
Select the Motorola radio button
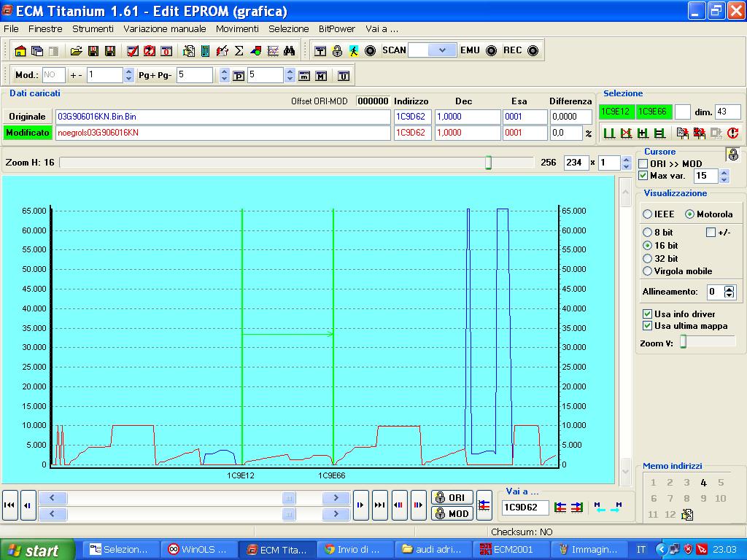click(689, 214)
